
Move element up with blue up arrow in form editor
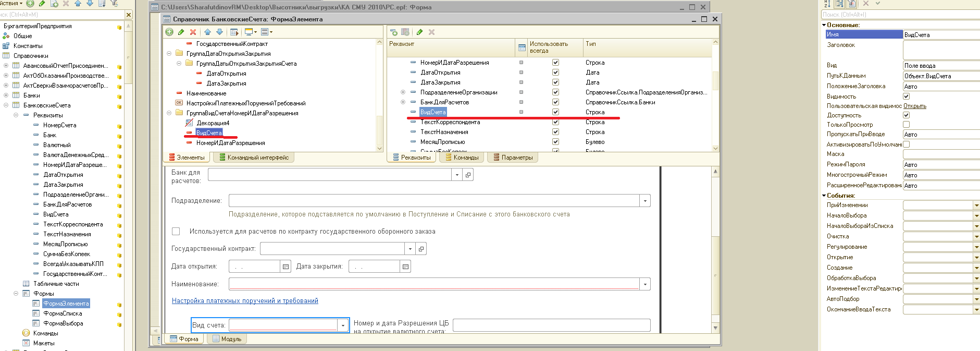coord(207,32)
